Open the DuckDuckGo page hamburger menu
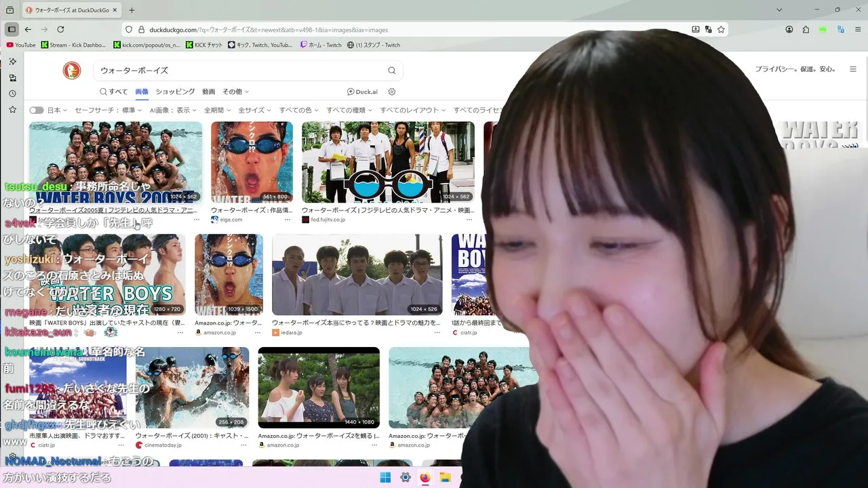 coord(853,69)
